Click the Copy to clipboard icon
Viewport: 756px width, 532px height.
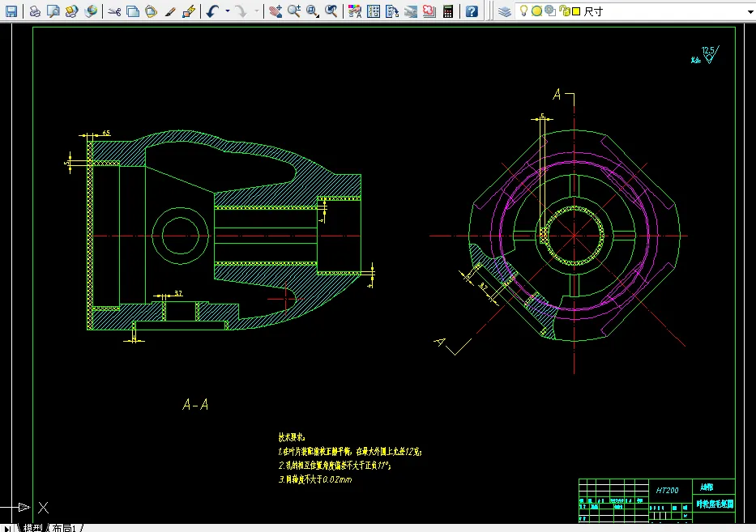coord(133,11)
